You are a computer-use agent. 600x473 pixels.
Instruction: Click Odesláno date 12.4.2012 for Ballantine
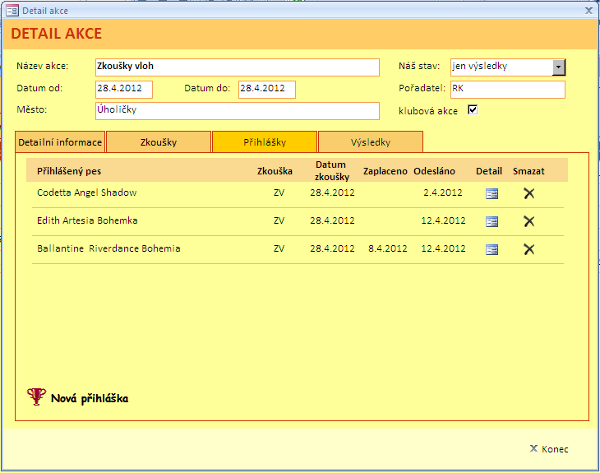coord(443,249)
